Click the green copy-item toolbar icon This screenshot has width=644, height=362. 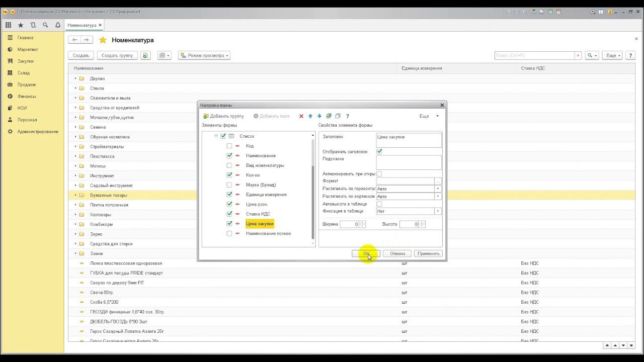tap(145, 55)
